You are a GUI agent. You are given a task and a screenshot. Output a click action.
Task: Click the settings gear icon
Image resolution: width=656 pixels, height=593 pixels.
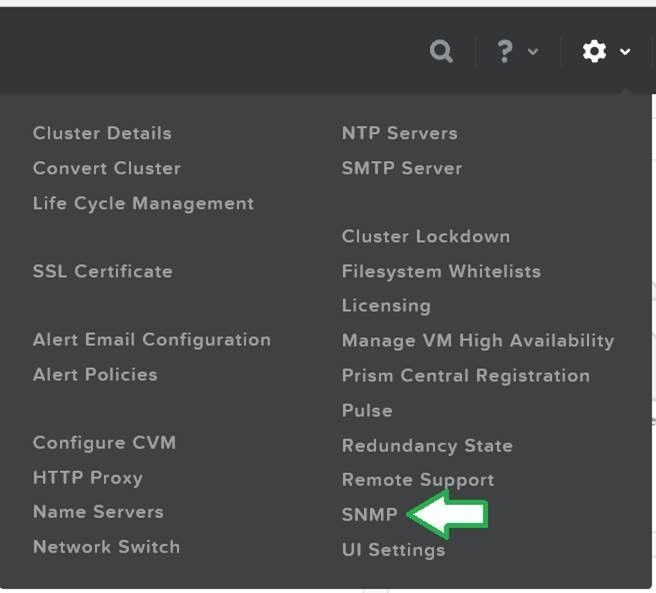pyautogui.click(x=594, y=51)
